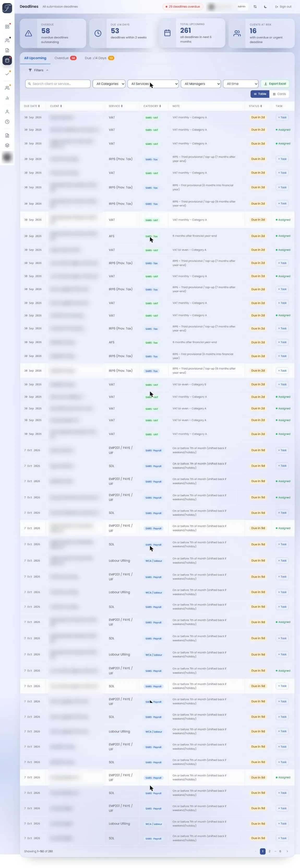The height and width of the screenshot is (868, 300).
Task: Click the calendar icon on Total Upcoming card
Action: point(167,33)
